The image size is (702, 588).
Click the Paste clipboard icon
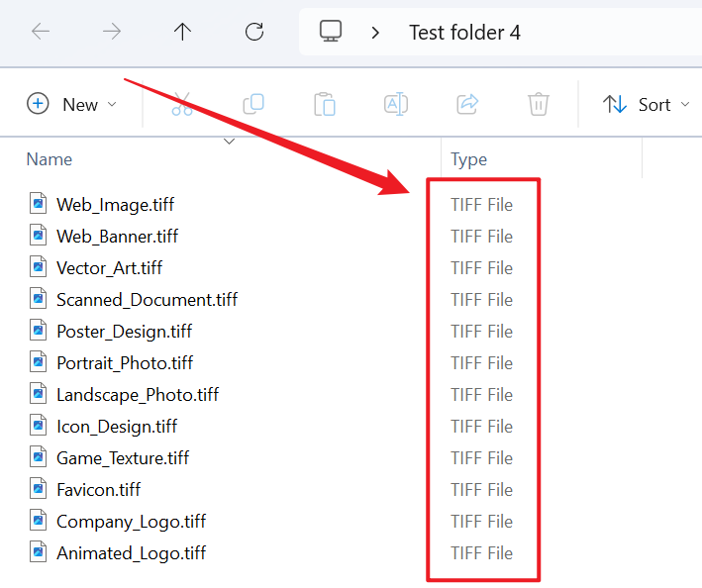pyautogui.click(x=325, y=104)
